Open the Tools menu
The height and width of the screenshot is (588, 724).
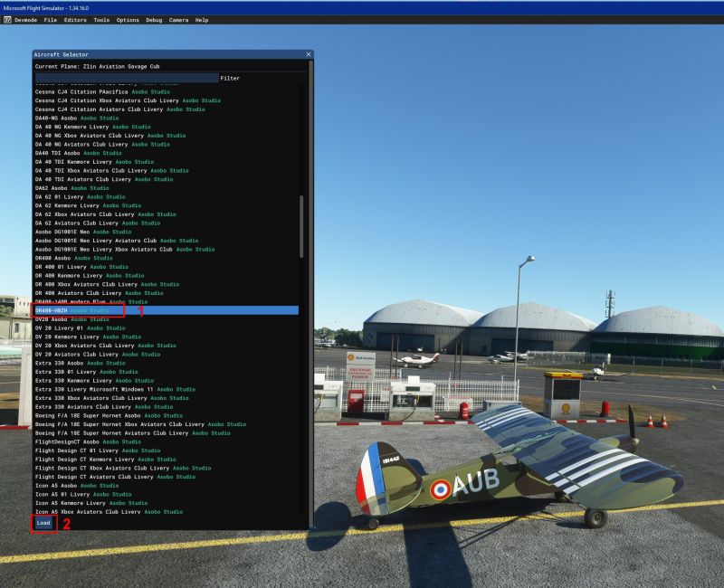(x=101, y=20)
